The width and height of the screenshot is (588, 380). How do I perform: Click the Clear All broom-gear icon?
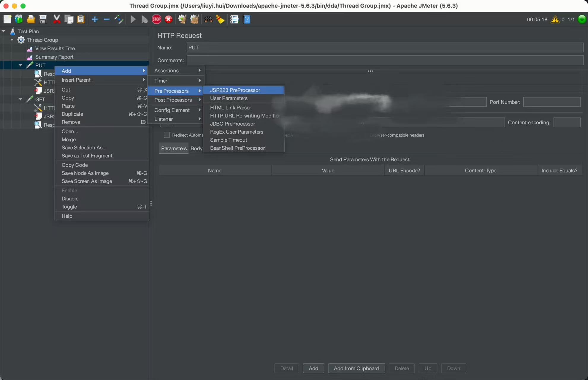[x=194, y=20]
